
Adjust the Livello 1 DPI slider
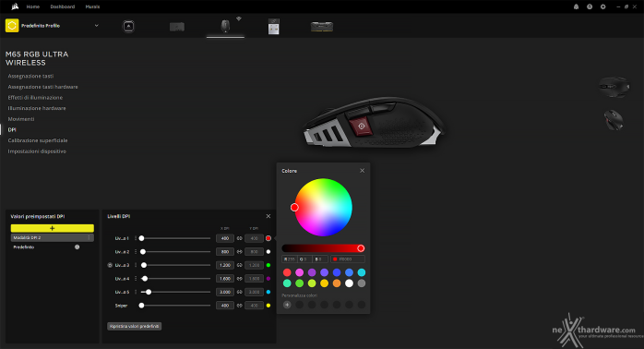[176, 238]
